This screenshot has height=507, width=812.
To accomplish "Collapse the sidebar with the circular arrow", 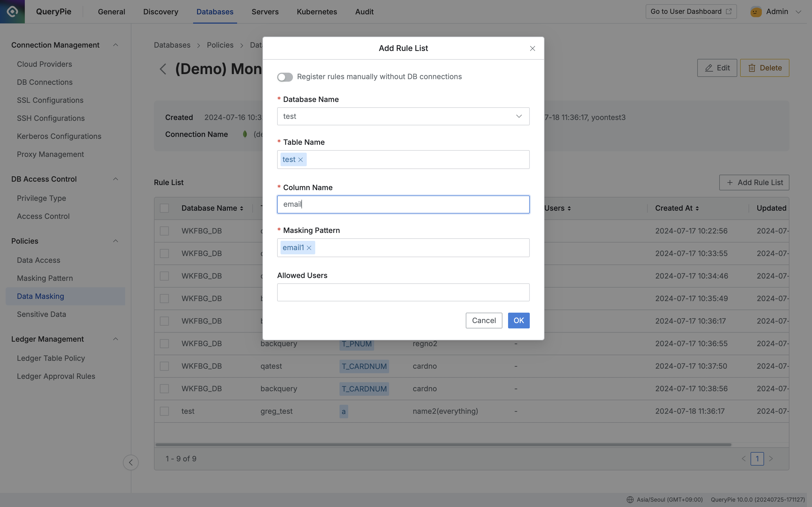I will tap(131, 462).
